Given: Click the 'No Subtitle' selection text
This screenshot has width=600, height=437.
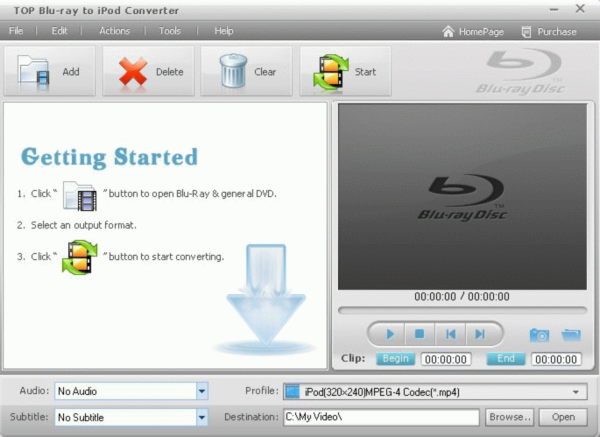Looking at the screenshot, I should (81, 417).
